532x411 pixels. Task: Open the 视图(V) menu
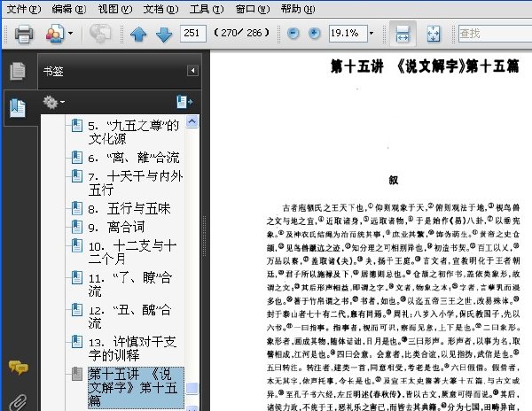point(115,9)
